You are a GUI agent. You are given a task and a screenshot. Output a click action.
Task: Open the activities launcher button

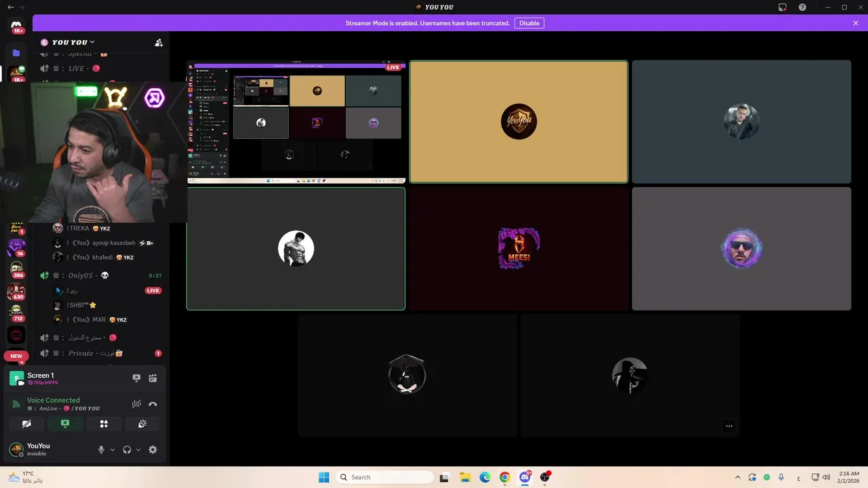click(104, 424)
